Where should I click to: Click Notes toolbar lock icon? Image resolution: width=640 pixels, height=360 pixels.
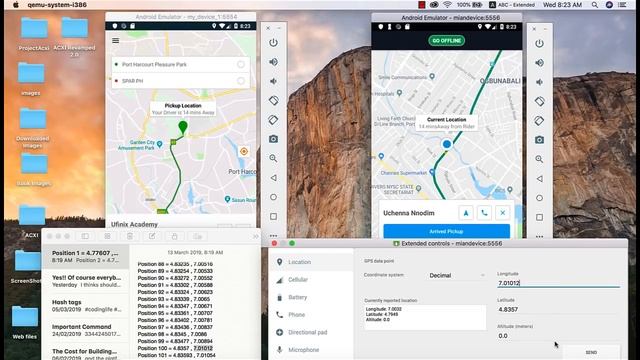point(174,236)
